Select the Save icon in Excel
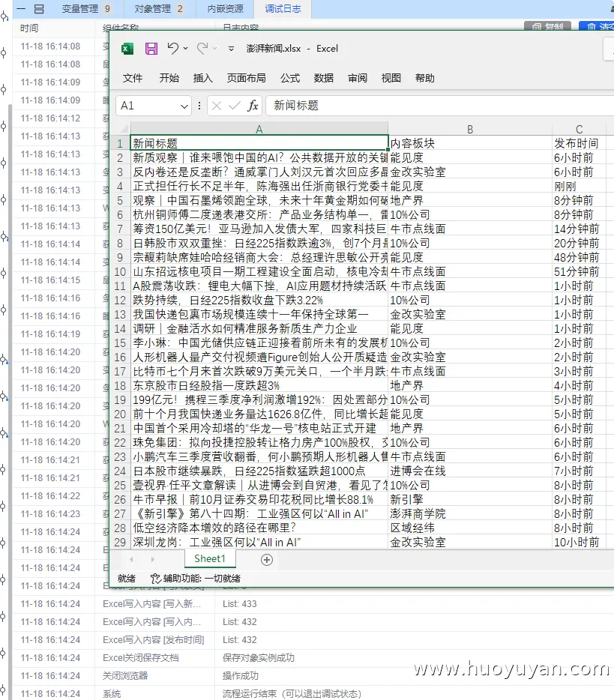 tap(151, 47)
